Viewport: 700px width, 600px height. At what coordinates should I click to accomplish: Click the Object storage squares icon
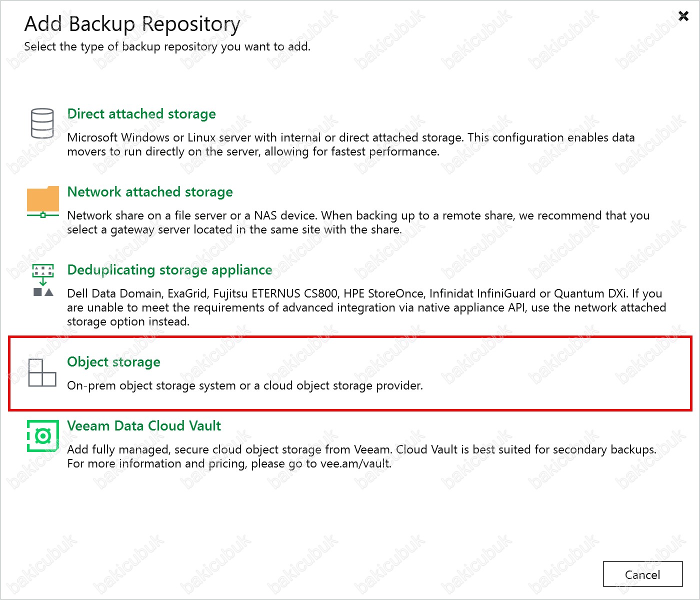42,372
